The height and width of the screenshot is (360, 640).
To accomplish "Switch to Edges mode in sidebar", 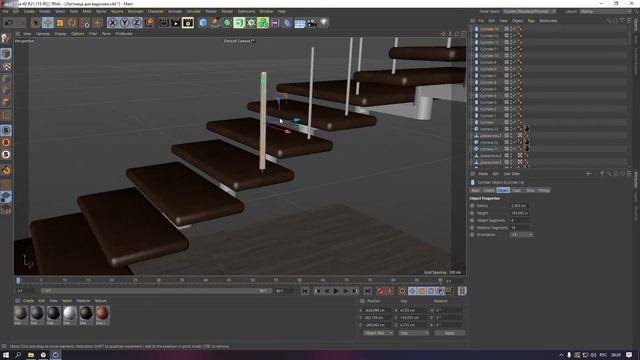I will [x=6, y=90].
